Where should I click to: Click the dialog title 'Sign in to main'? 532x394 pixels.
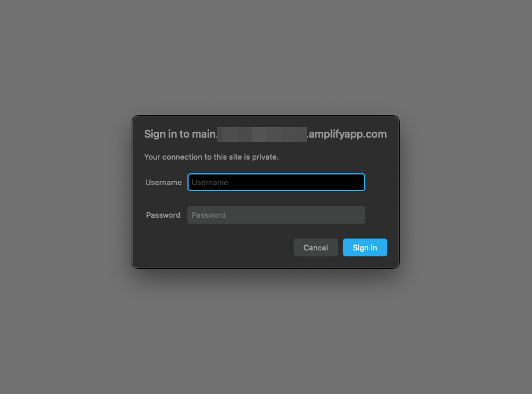click(x=180, y=134)
